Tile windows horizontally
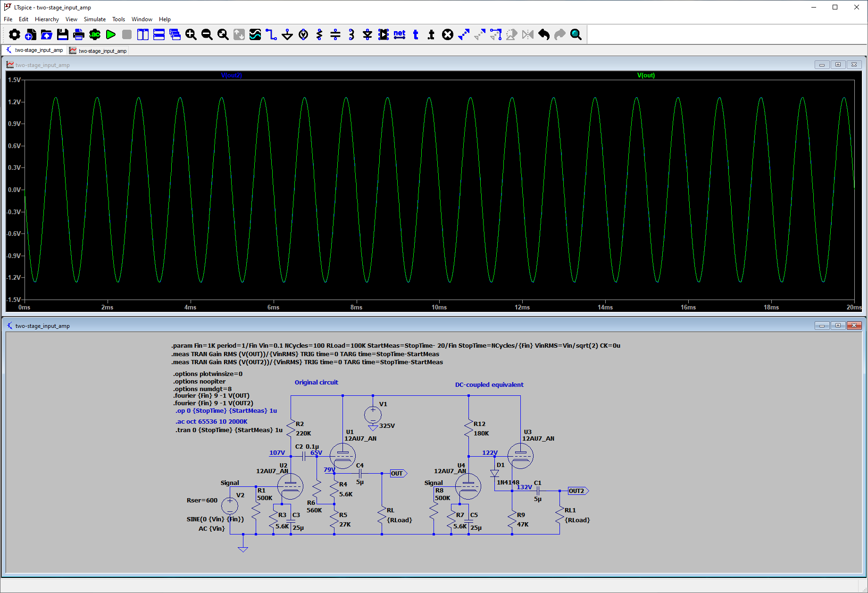This screenshot has height=593, width=868. 159,34
